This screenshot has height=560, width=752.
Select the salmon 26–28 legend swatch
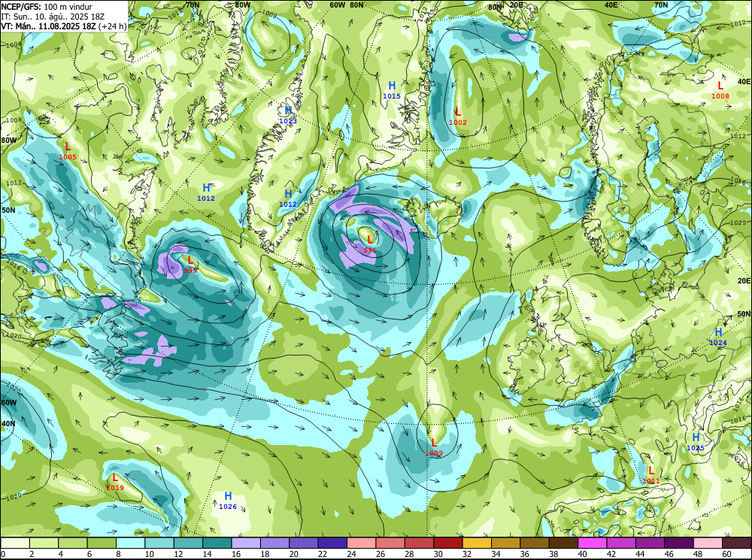(x=390, y=543)
